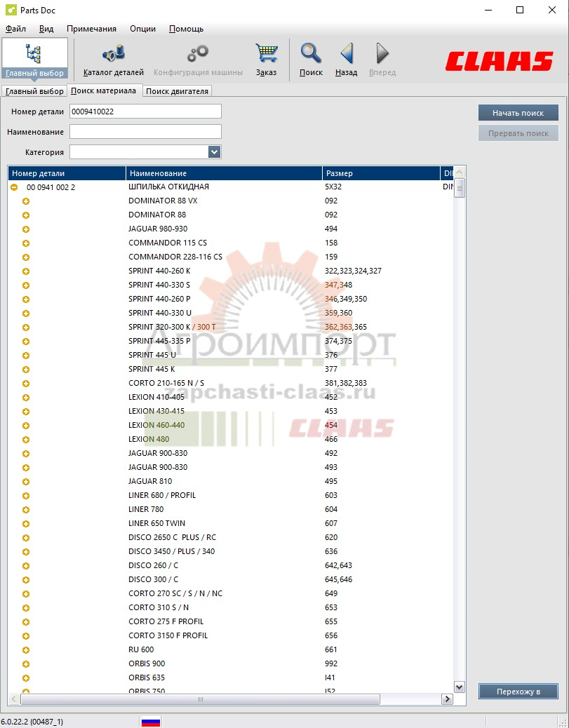The height and width of the screenshot is (728, 569).
Task: Click the horizontal scrollbar thumb
Action: click(x=200, y=699)
